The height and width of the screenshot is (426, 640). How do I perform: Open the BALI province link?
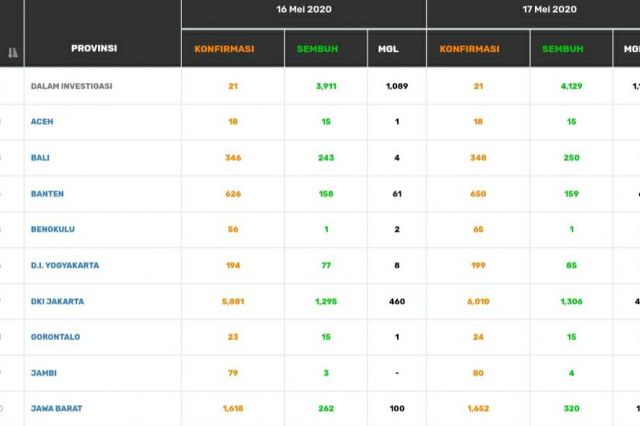(x=43, y=158)
